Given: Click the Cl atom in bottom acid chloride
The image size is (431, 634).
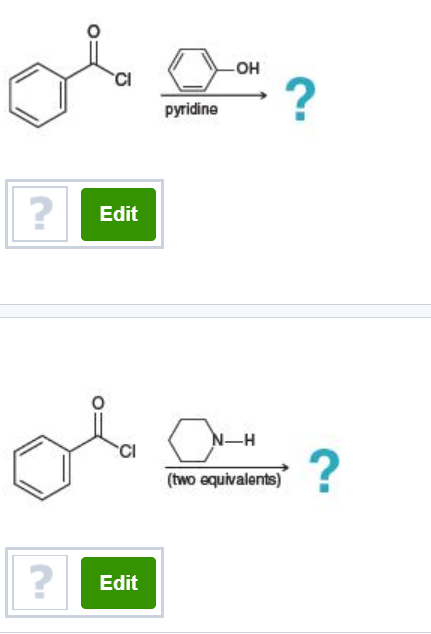Looking at the screenshot, I should point(128,452).
